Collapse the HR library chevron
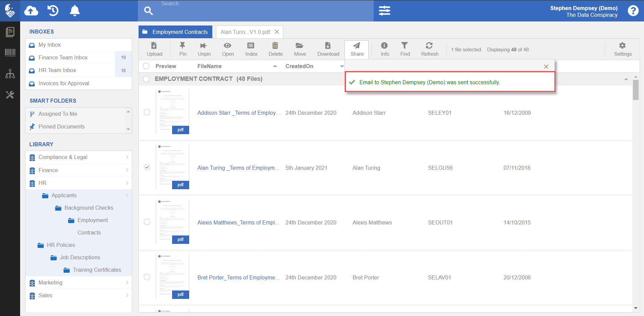The image size is (644, 316). (127, 183)
